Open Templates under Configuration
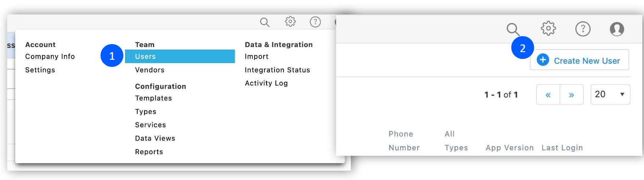Viewport: 644px width, 180px height. 153,98
